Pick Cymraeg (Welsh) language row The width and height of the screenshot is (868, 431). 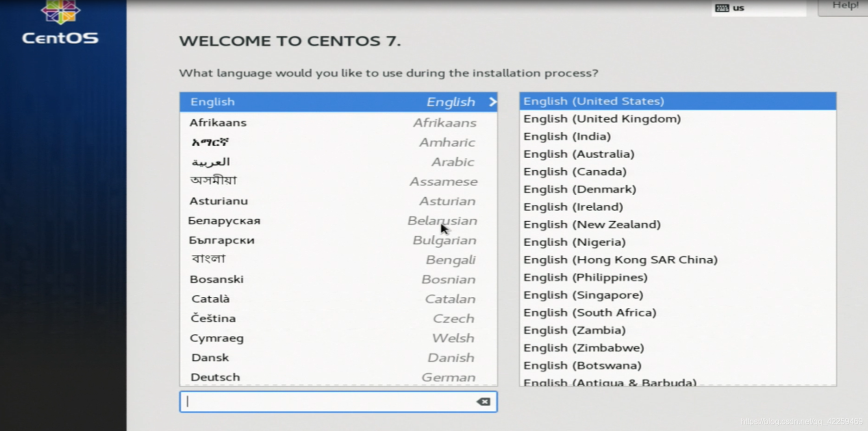(x=338, y=337)
